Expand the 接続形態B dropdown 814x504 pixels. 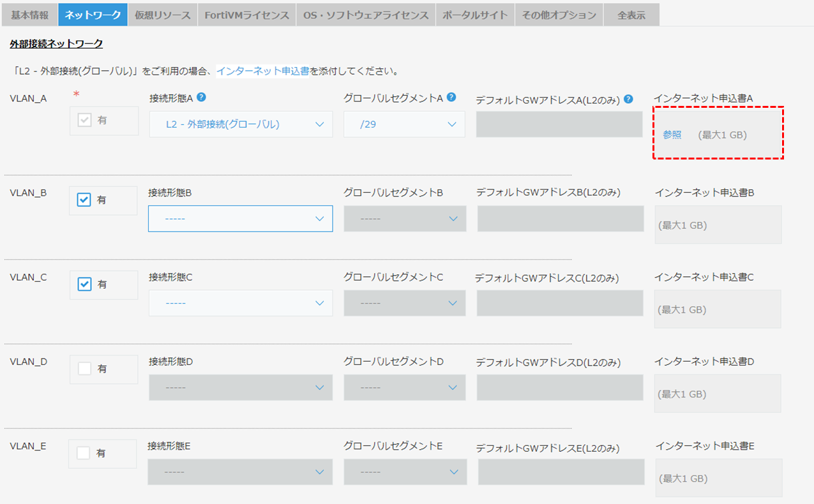(x=241, y=218)
